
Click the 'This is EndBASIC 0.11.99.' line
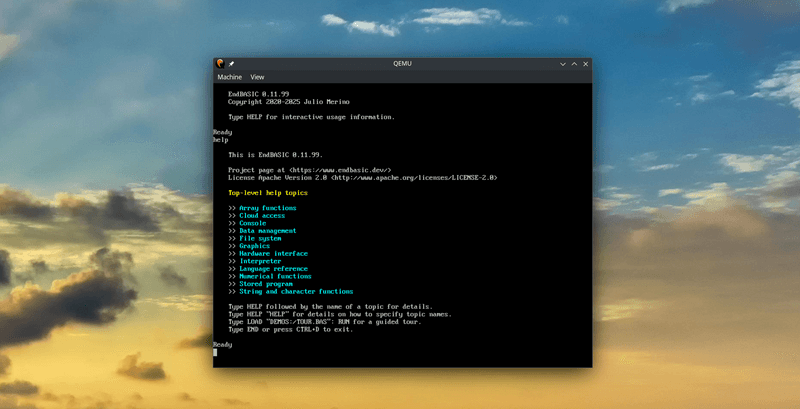276,155
